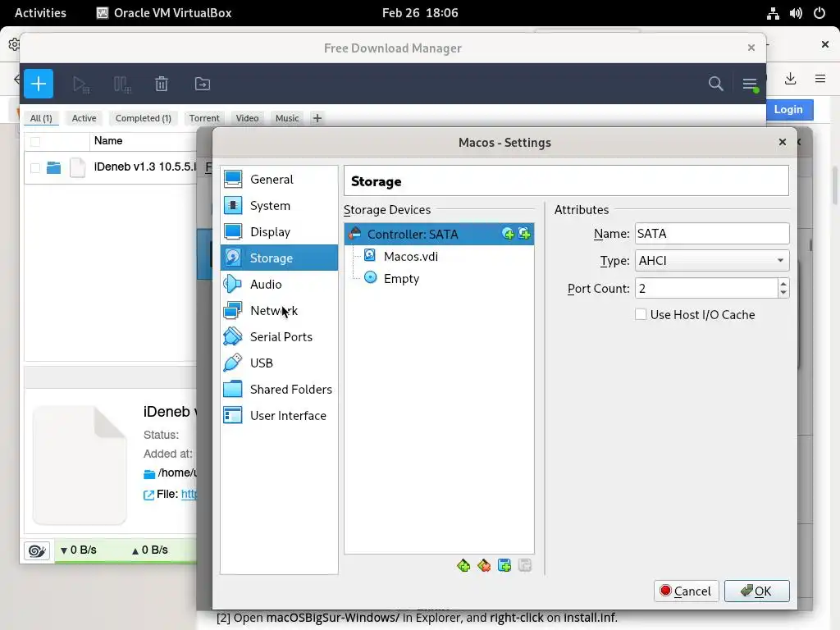Add new download in Free Download Manager
840x630 pixels.
coord(39,84)
